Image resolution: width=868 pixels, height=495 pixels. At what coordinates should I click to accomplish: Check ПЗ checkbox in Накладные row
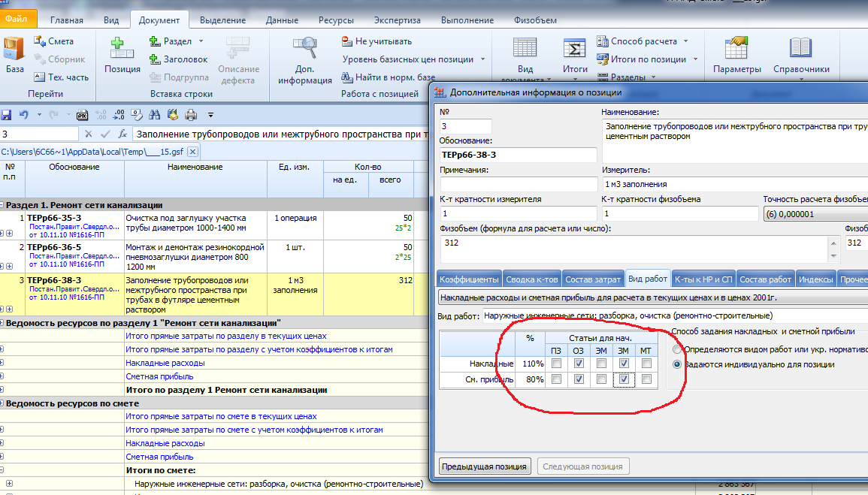556,364
